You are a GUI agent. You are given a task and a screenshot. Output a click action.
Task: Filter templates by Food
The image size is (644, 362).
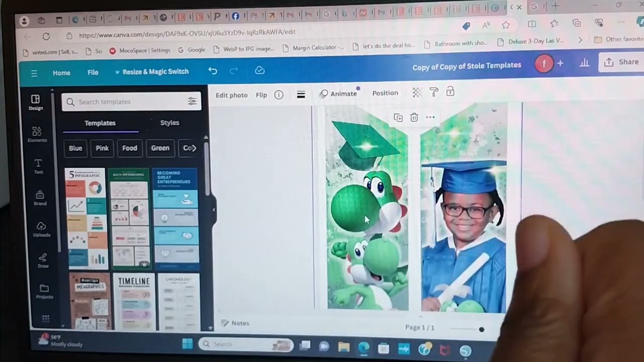click(x=130, y=148)
